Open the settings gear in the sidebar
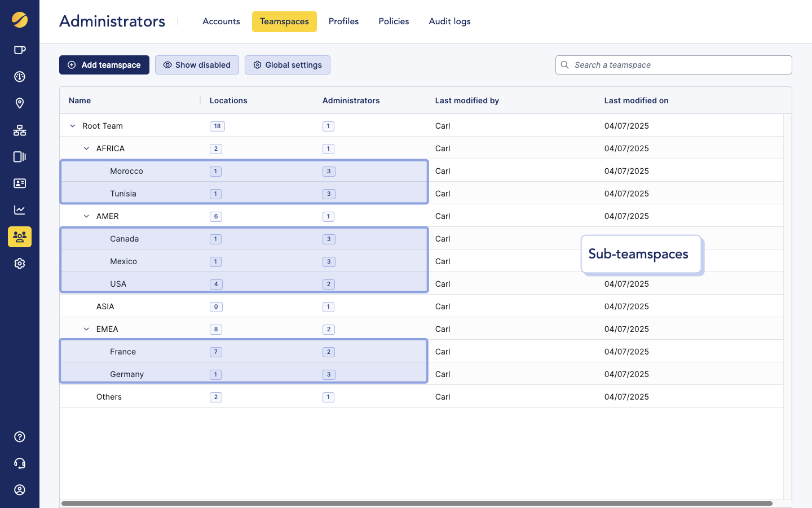Image resolution: width=812 pixels, height=508 pixels. (20, 263)
